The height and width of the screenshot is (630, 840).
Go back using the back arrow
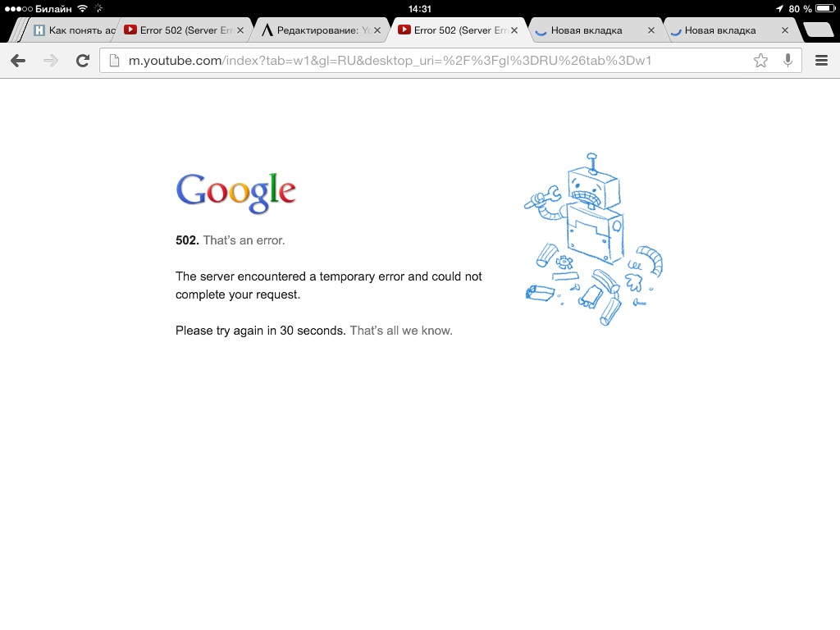18,61
